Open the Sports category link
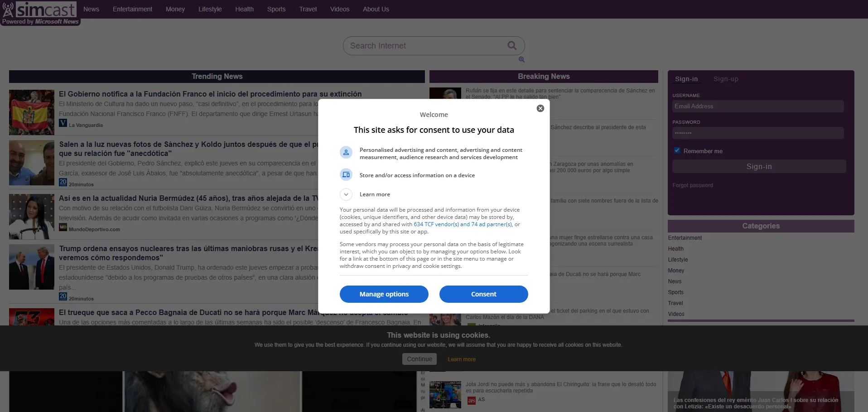This screenshot has width=868, height=412. pos(675,292)
